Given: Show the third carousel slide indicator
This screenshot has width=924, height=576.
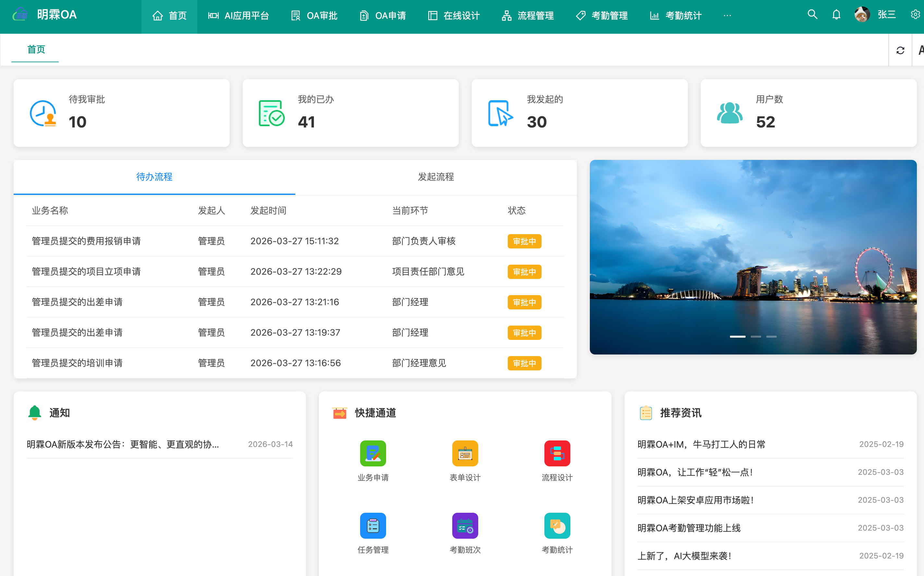Looking at the screenshot, I should coord(771,337).
